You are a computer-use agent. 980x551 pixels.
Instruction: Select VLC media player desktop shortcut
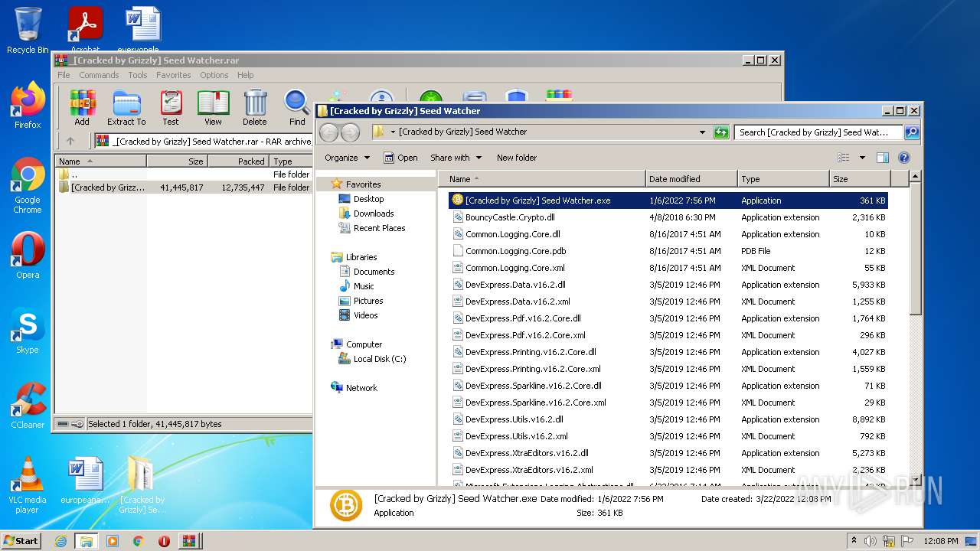point(28,485)
